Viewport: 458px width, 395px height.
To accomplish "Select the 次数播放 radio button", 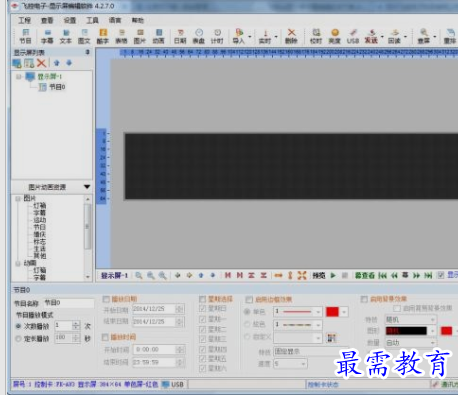I will pos(18,326).
